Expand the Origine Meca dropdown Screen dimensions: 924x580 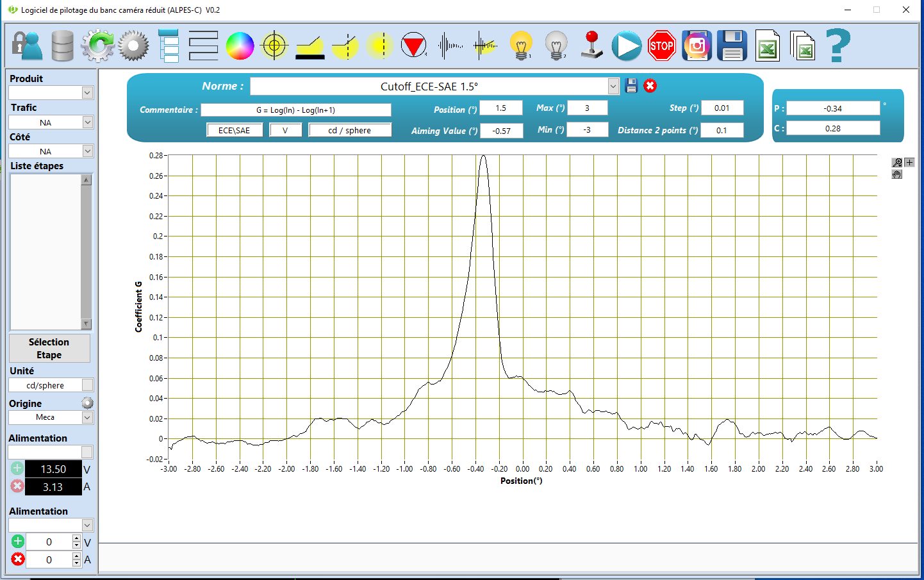[88, 417]
